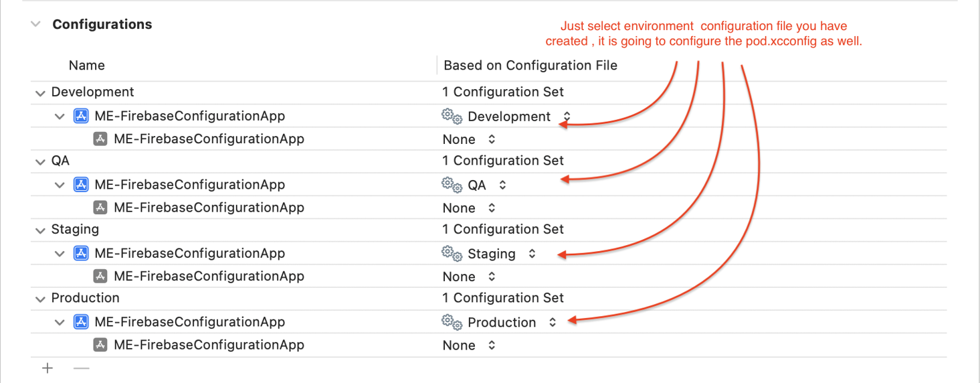Open None dropdown for Development target
The width and height of the screenshot is (980, 383).
click(x=492, y=139)
